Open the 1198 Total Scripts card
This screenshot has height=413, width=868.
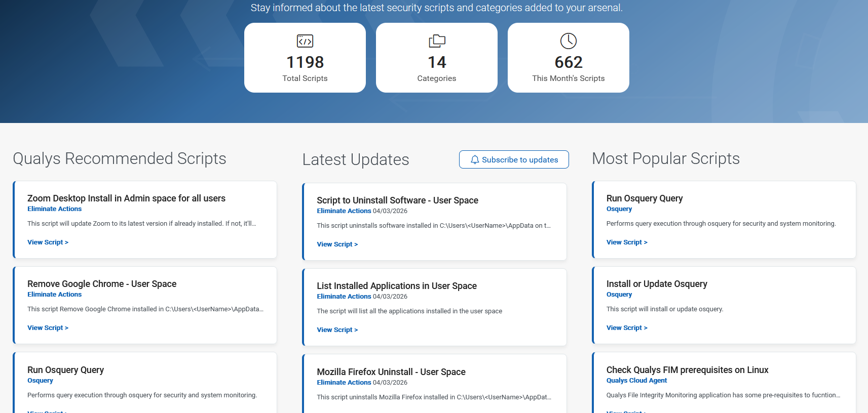pos(305,58)
